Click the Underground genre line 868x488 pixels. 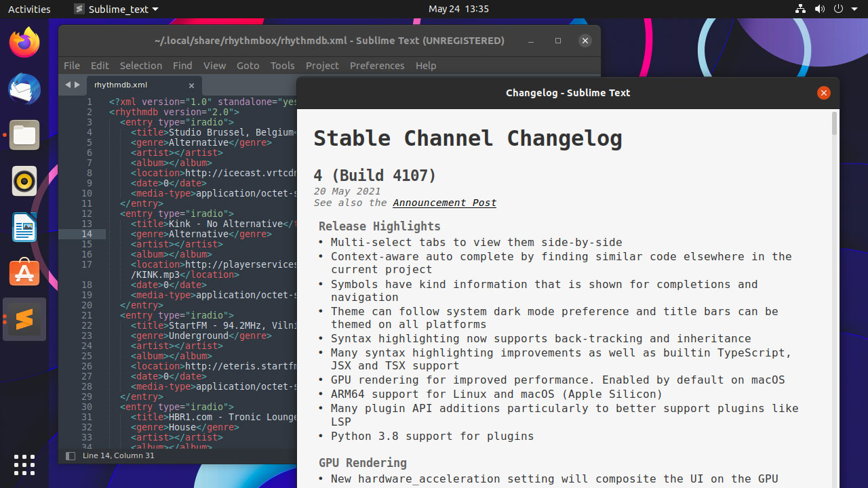click(x=201, y=335)
